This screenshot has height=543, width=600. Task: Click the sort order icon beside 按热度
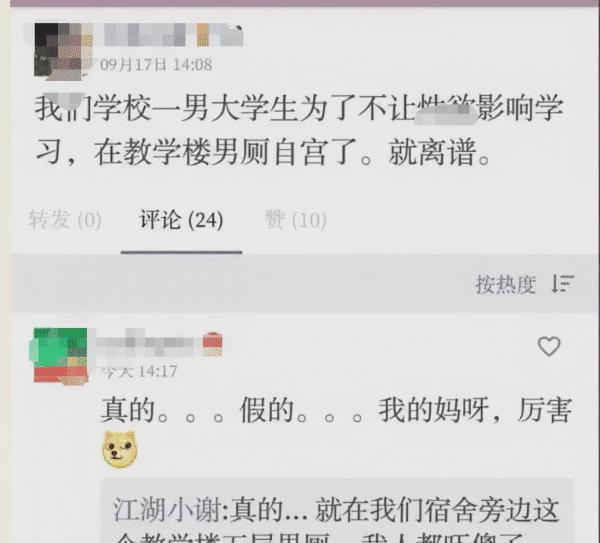pos(562,284)
